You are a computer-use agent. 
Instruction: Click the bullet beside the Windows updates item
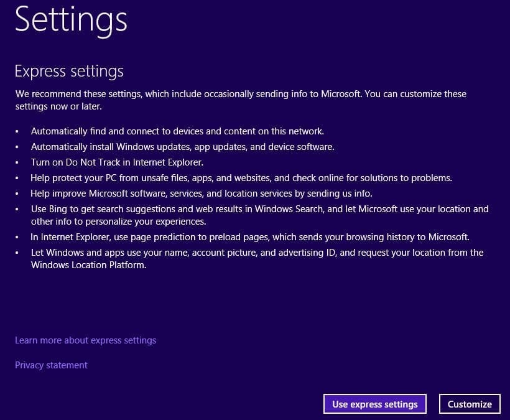(x=17, y=147)
